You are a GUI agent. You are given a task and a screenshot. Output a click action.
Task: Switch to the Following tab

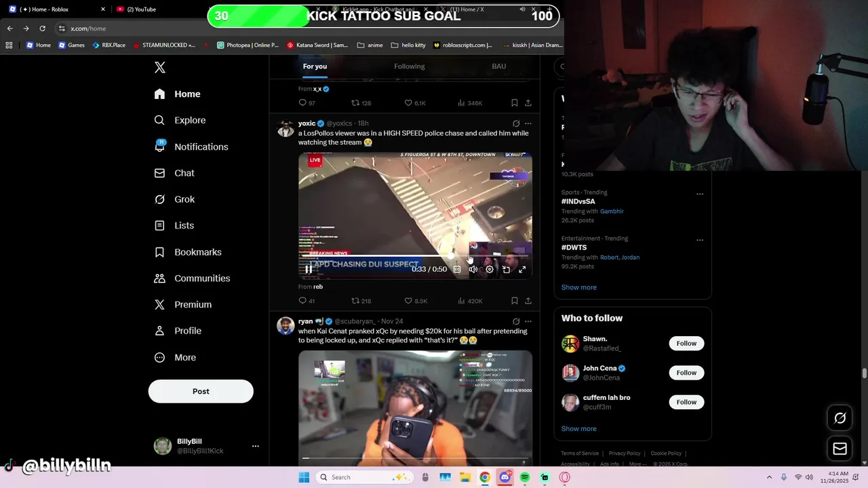point(410,66)
